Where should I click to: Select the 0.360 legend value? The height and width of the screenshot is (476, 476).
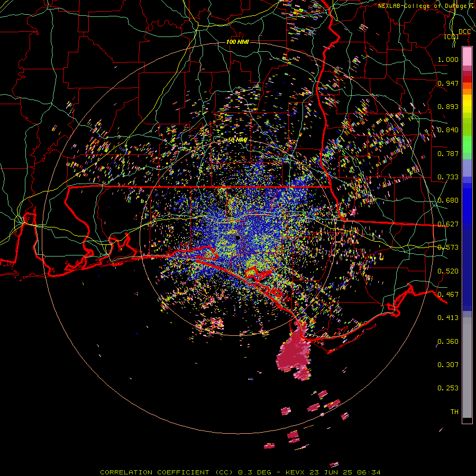[448, 342]
